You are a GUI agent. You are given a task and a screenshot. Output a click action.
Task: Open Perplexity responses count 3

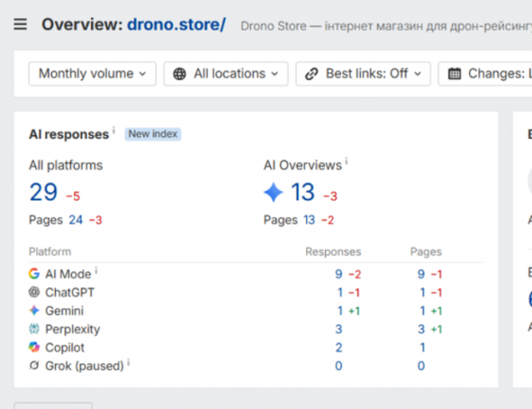[339, 329]
